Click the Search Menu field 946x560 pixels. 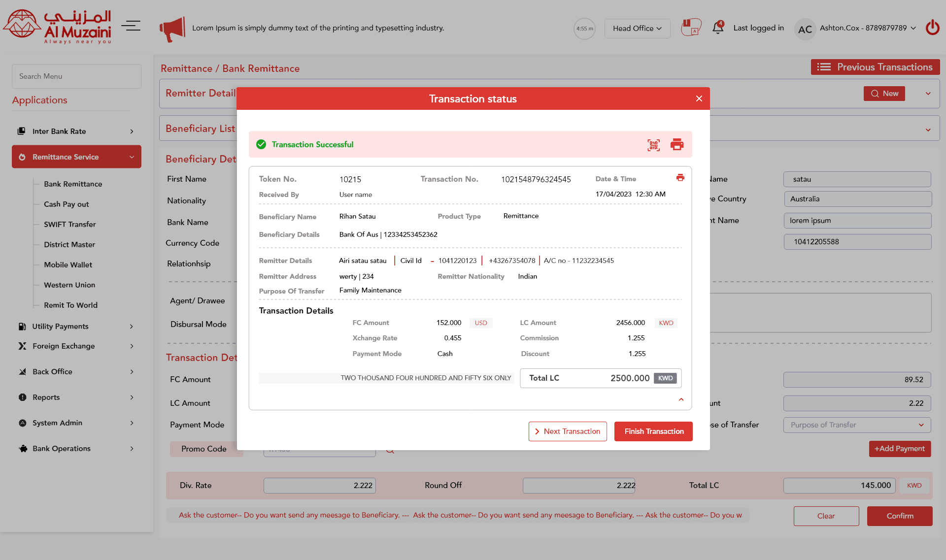(x=76, y=76)
